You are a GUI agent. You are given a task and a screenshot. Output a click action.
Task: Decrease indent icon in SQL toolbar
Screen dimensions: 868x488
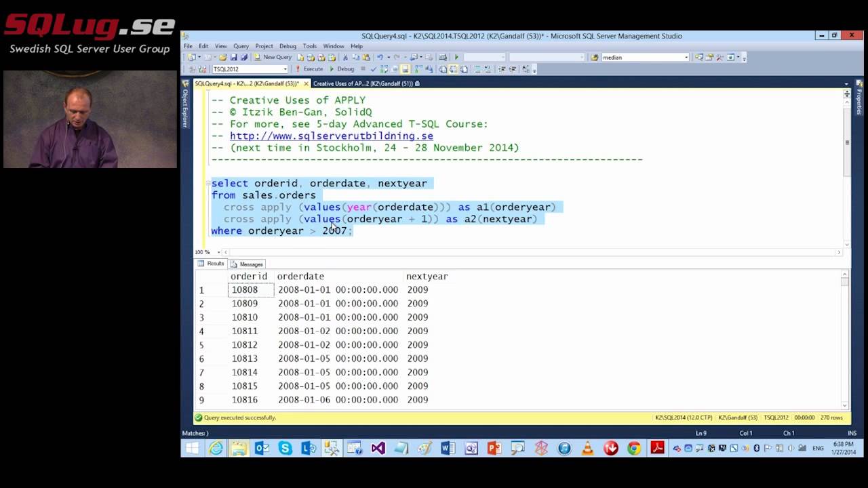(x=501, y=69)
